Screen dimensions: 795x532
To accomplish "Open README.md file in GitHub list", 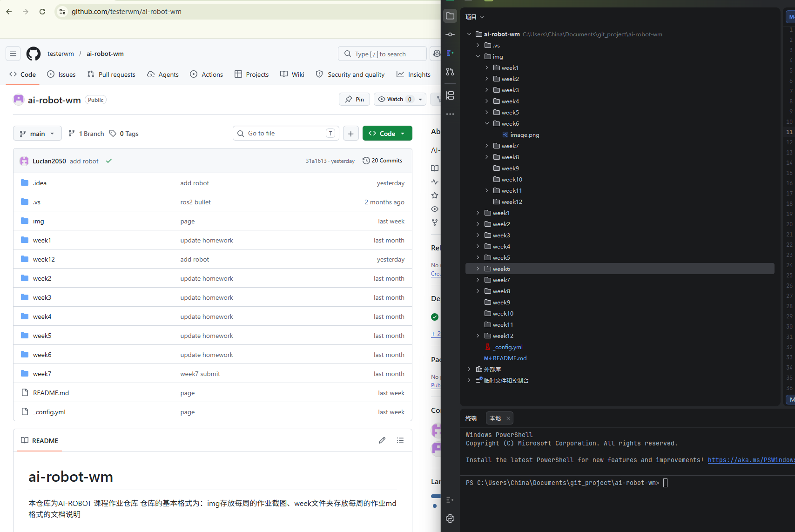I will click(51, 393).
